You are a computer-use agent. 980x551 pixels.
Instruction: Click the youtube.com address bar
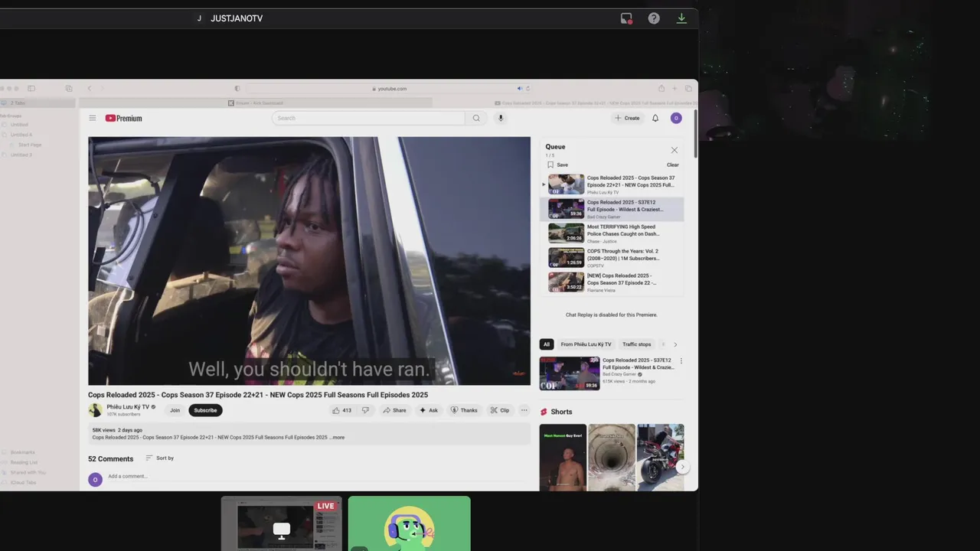(x=390, y=89)
